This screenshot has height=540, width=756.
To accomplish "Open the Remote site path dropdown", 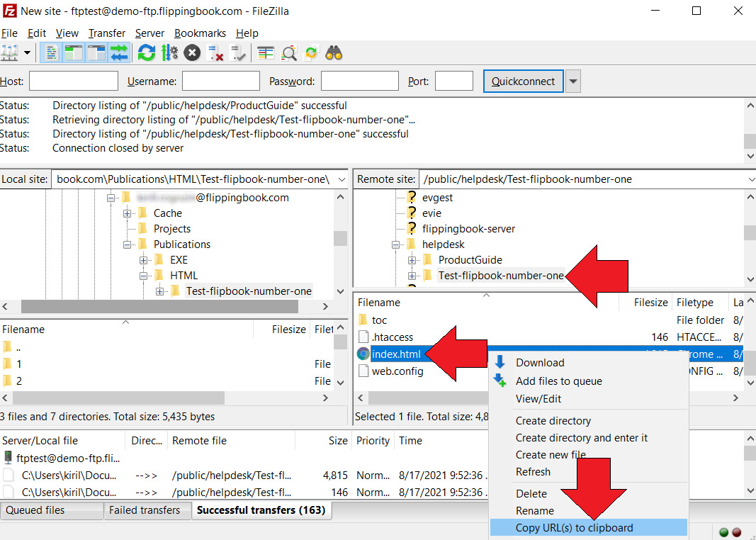I will 751,179.
